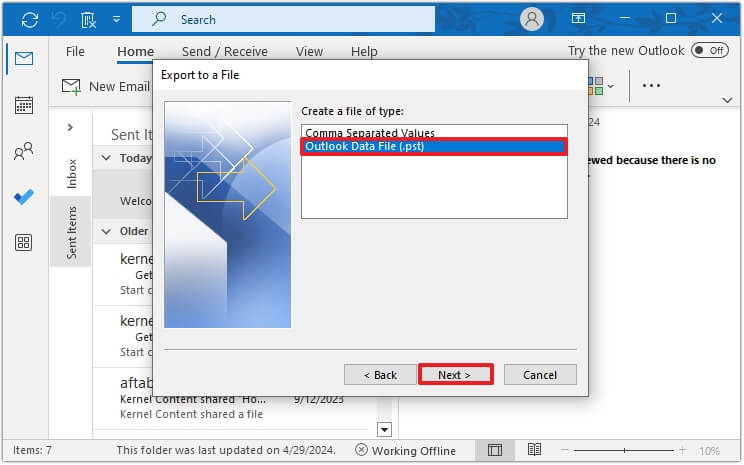Switch to Reading view icon

(535, 449)
